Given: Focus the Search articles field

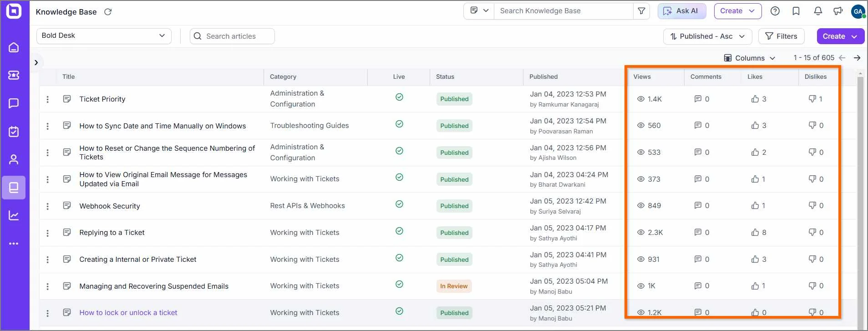Looking at the screenshot, I should pos(232,36).
